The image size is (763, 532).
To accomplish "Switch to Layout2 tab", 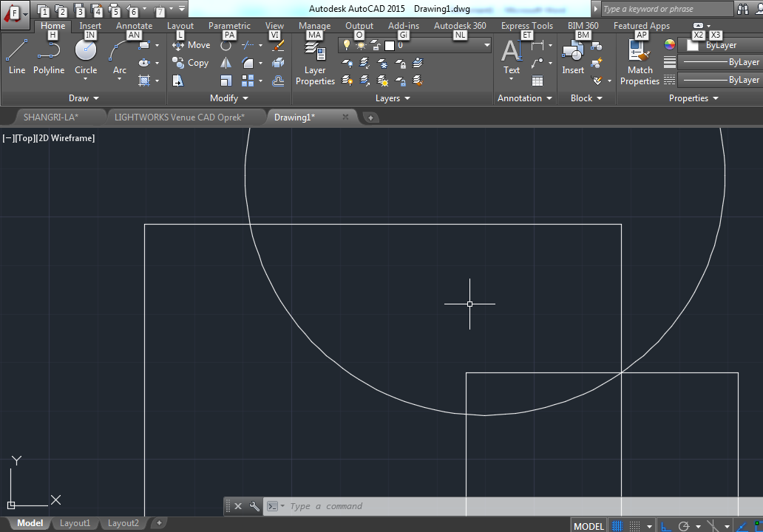I will point(123,523).
